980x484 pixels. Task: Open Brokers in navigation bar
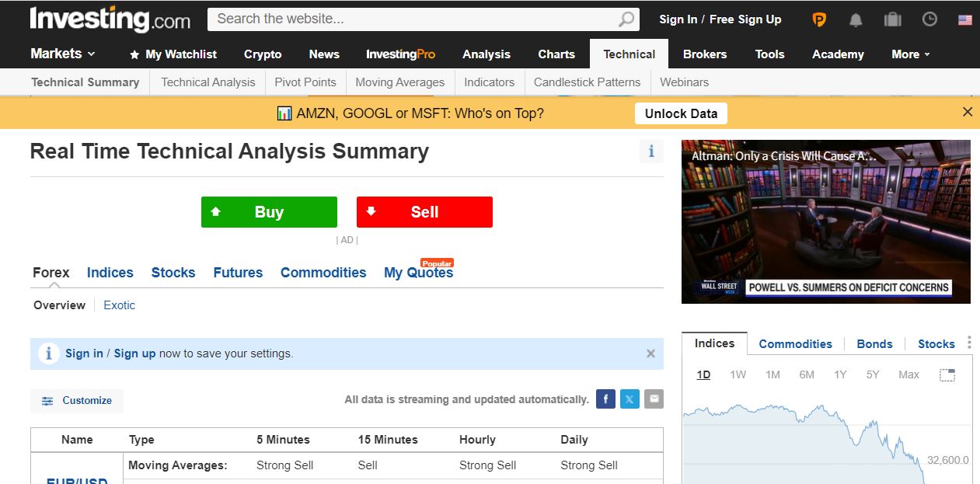(705, 54)
